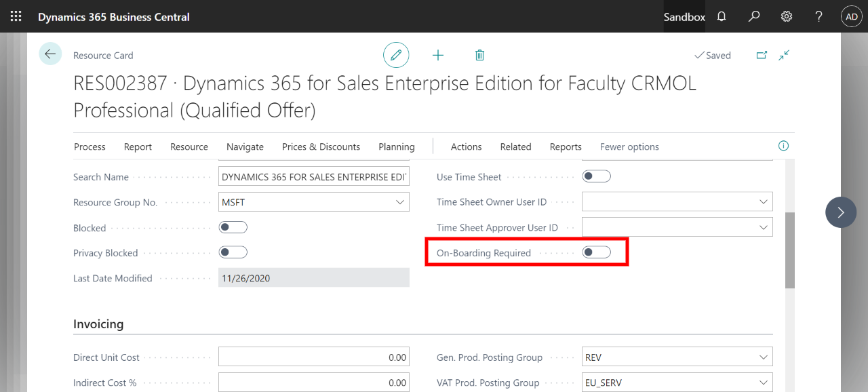Image resolution: width=868 pixels, height=392 pixels.
Task: Click the Saved status indicator
Action: (x=713, y=56)
